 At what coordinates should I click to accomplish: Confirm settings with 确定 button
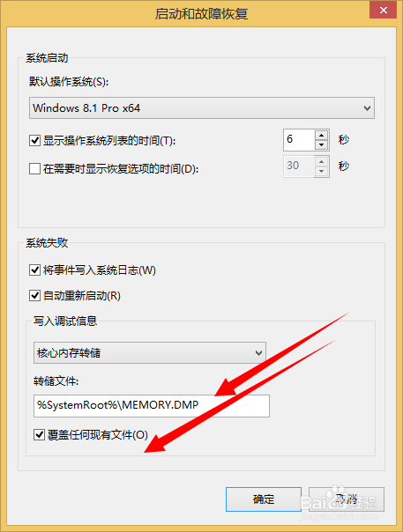[264, 499]
